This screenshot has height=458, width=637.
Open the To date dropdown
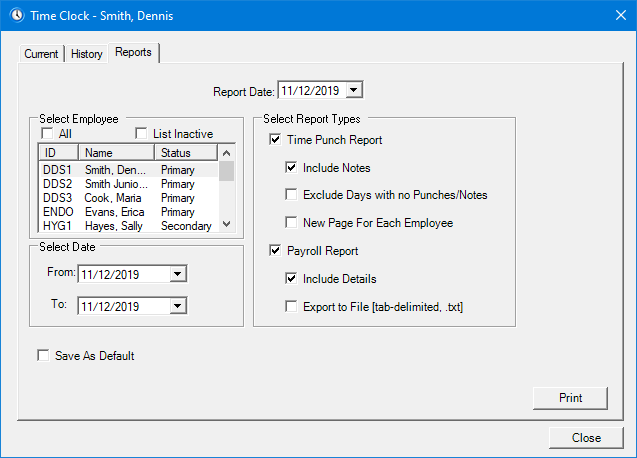point(178,306)
